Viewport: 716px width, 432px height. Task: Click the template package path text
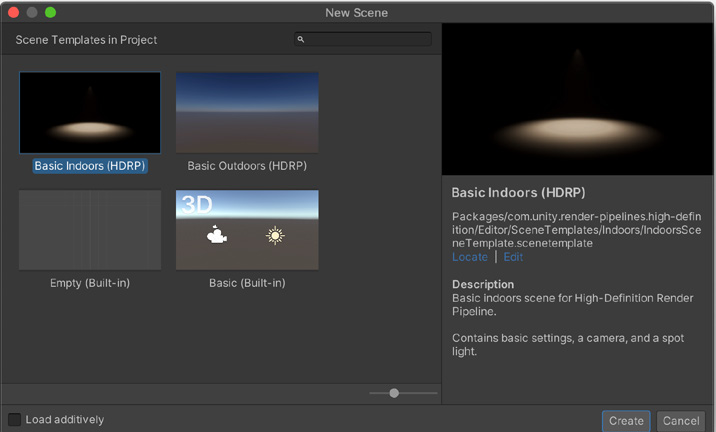[576, 230]
